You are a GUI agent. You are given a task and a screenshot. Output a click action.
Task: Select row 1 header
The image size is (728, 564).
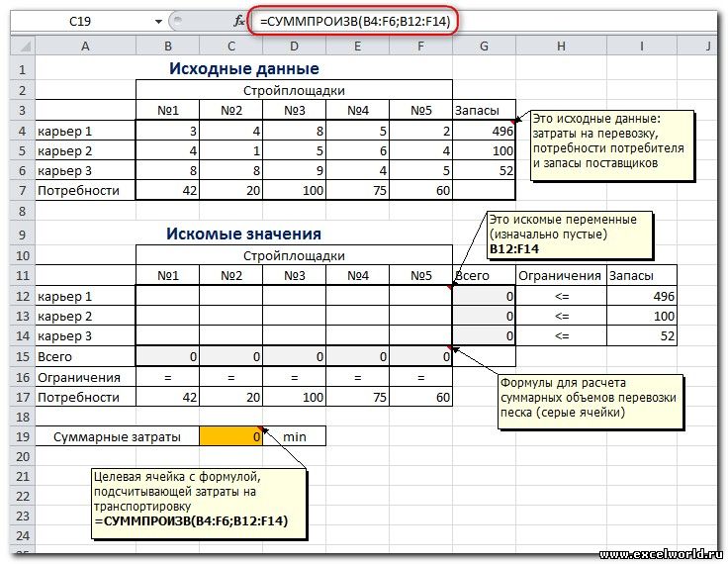tap(23, 69)
